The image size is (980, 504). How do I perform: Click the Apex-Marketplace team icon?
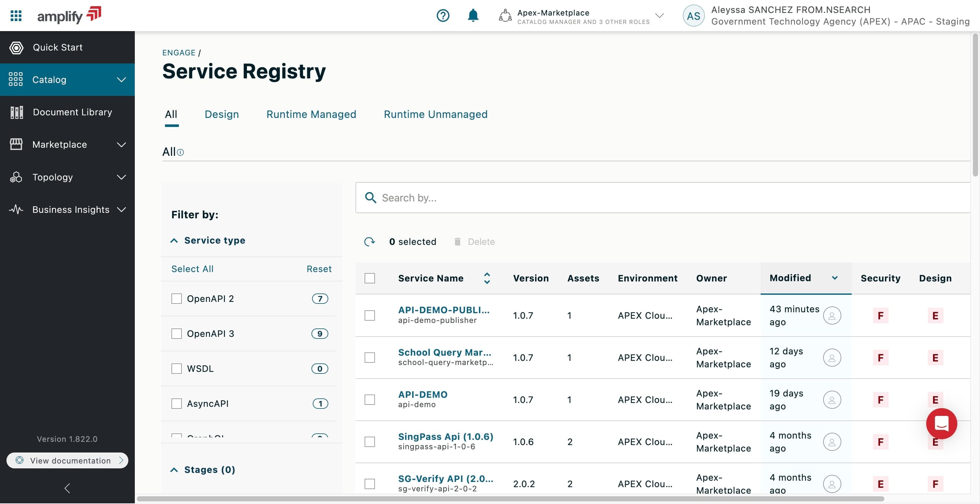[505, 16]
